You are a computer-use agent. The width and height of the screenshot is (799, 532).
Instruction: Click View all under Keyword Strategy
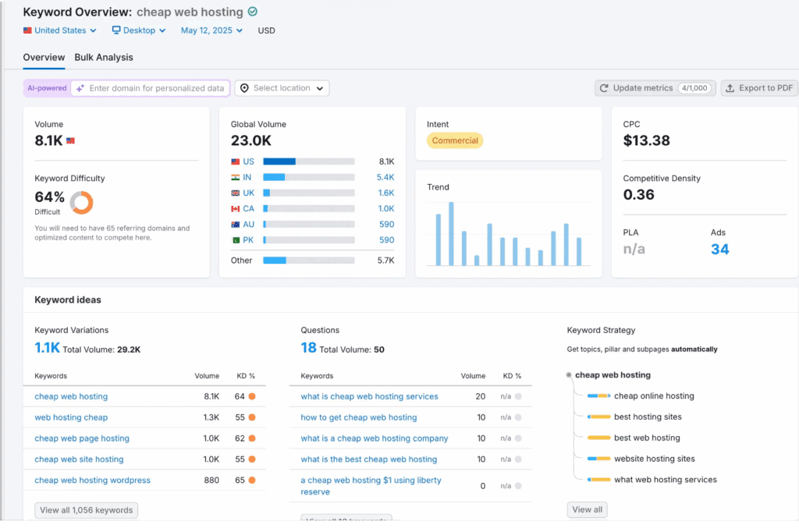pos(587,509)
